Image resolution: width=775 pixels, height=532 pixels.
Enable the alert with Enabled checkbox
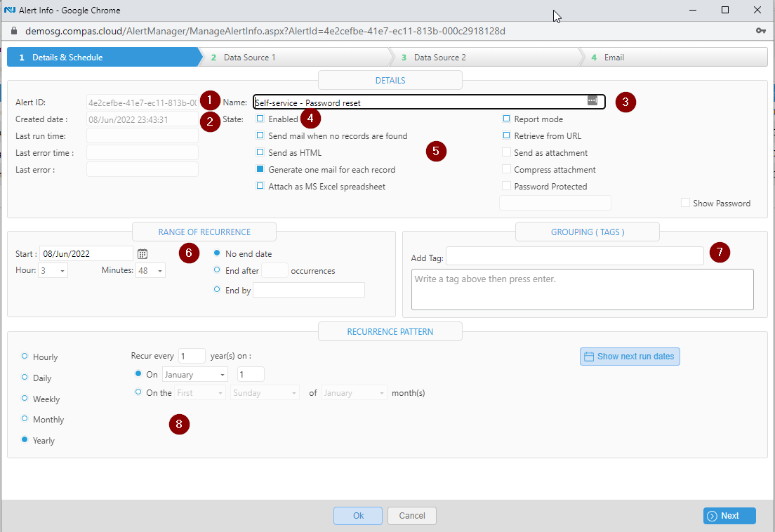(x=260, y=119)
